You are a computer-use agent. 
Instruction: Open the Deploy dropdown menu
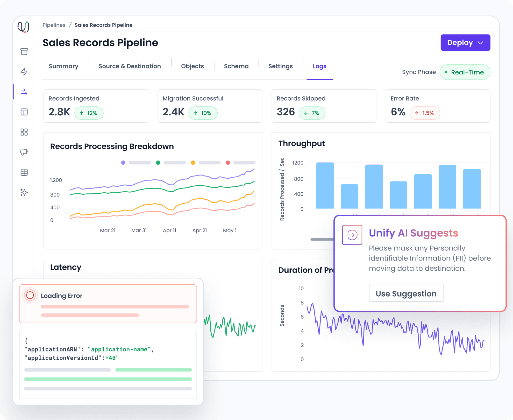(465, 43)
